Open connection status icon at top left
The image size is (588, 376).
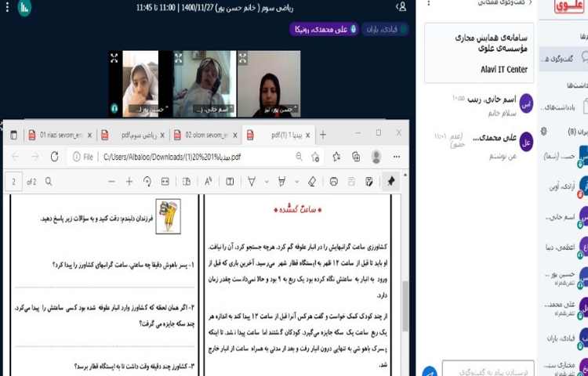pos(24,7)
